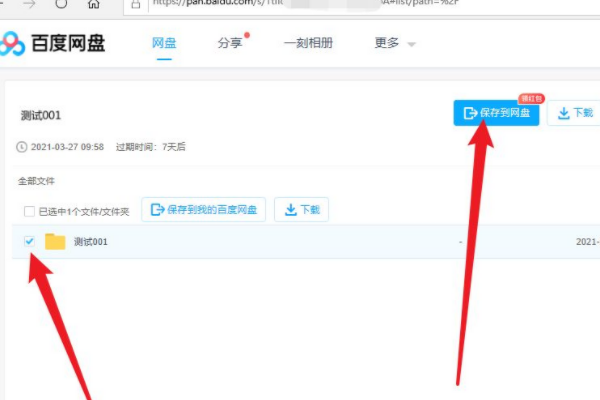Open the 网盘 tab
600x400 pixels.
point(164,43)
